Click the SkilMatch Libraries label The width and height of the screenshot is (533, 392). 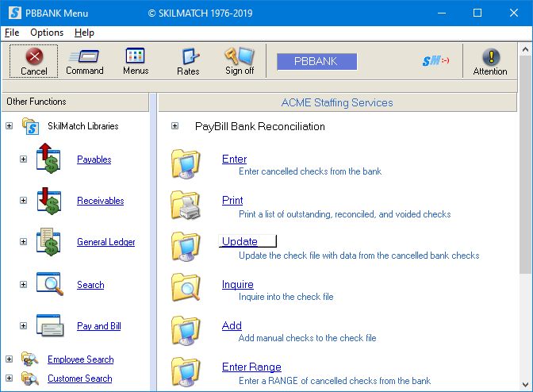point(83,126)
